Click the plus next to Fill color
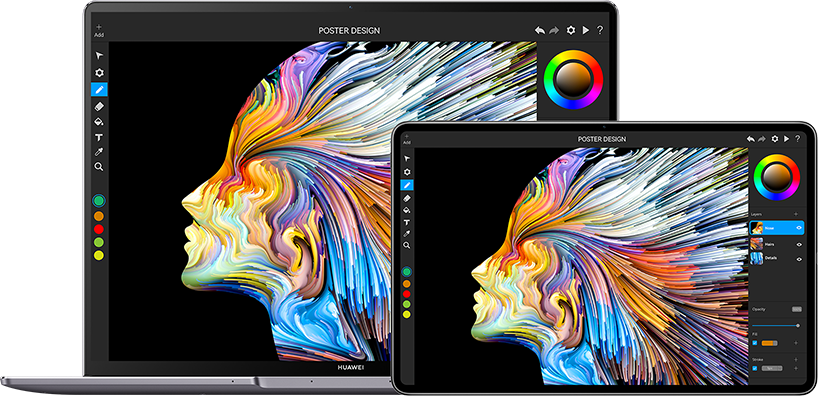 [796, 343]
